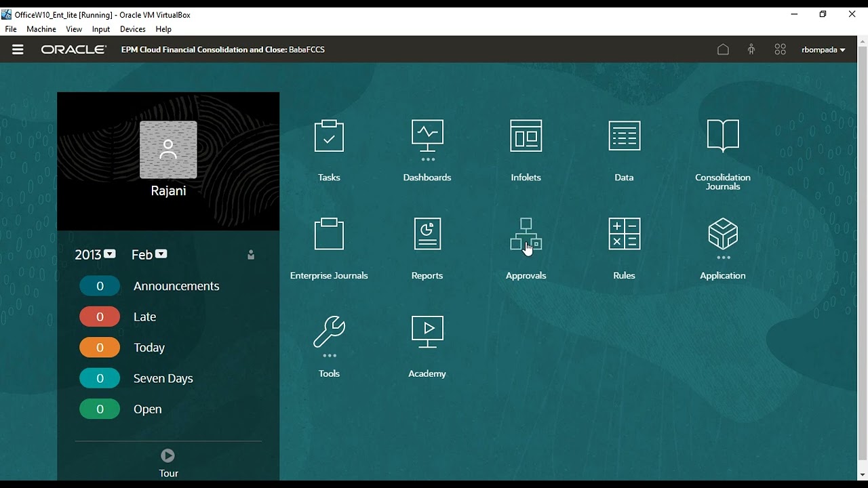Open the Navigator hamburger menu

pyautogui.click(x=18, y=49)
